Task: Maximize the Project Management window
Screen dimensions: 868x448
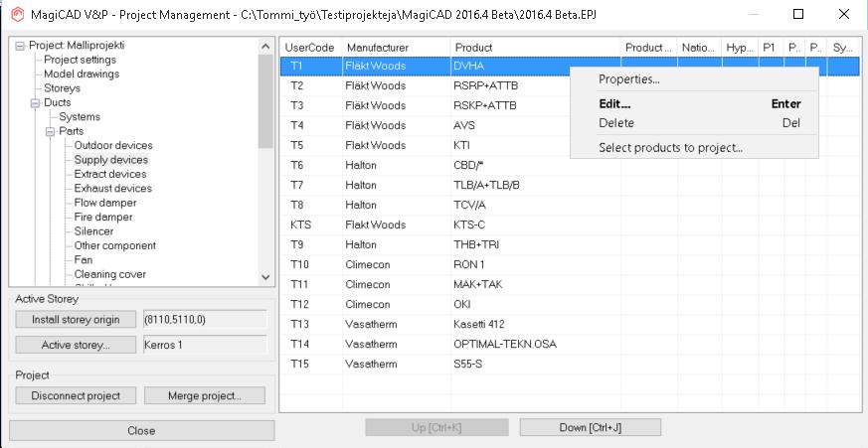Action: [x=798, y=14]
